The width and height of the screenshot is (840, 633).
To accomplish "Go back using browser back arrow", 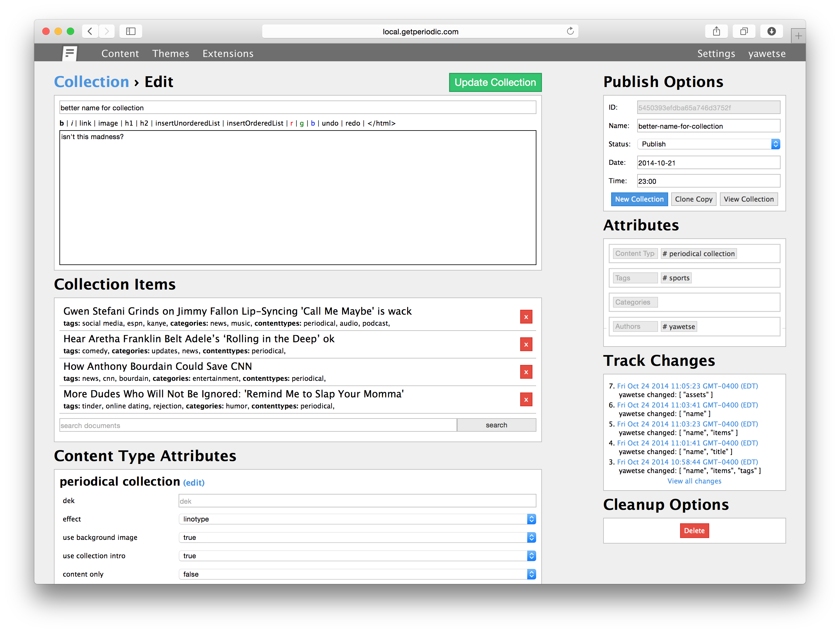I will [90, 31].
